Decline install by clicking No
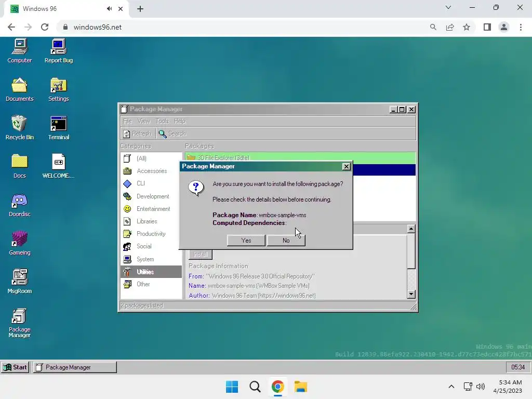532x399 pixels. [x=286, y=240]
